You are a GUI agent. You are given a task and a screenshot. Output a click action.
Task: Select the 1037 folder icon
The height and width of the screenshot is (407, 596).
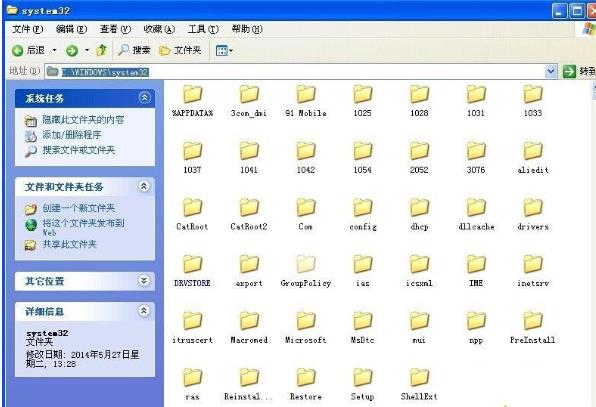coord(193,151)
